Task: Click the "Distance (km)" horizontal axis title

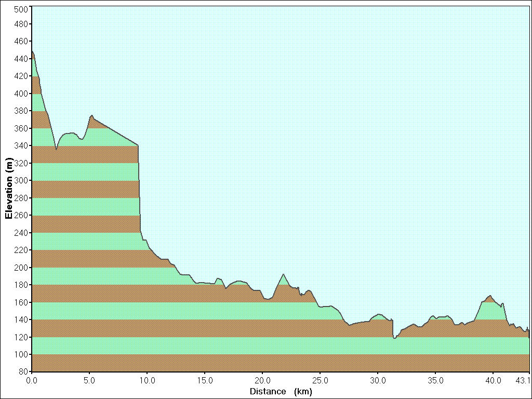Action: pyautogui.click(x=281, y=391)
